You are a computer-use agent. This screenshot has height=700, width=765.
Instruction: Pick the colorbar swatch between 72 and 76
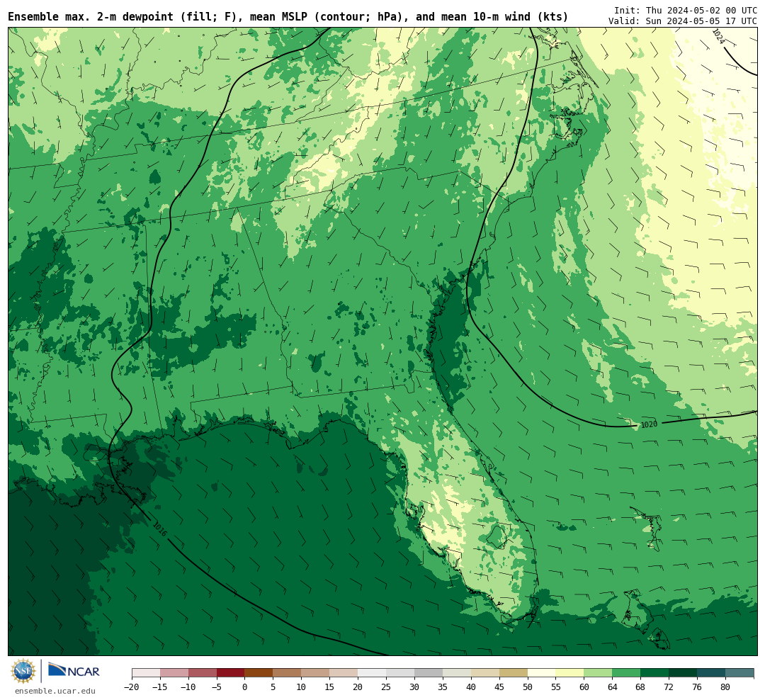click(x=683, y=673)
